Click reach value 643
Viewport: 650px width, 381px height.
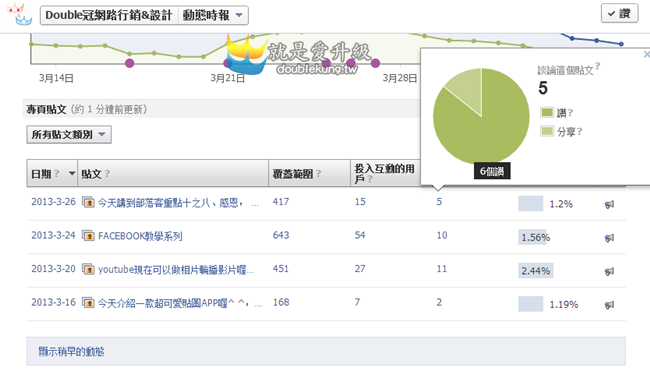coord(281,235)
